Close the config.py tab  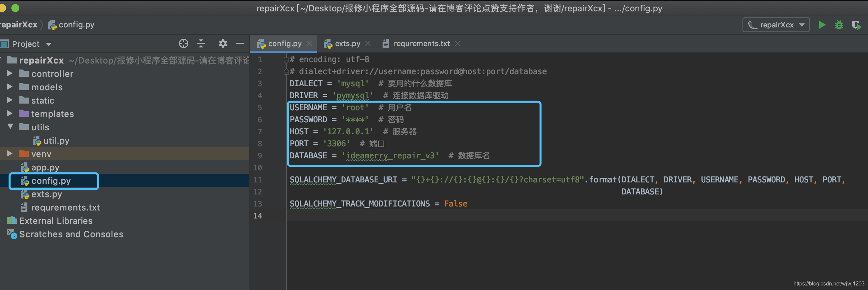[309, 43]
